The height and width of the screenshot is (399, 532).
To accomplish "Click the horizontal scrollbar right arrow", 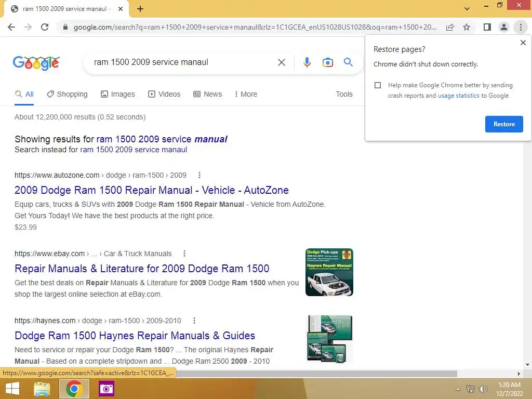I will point(519,374).
